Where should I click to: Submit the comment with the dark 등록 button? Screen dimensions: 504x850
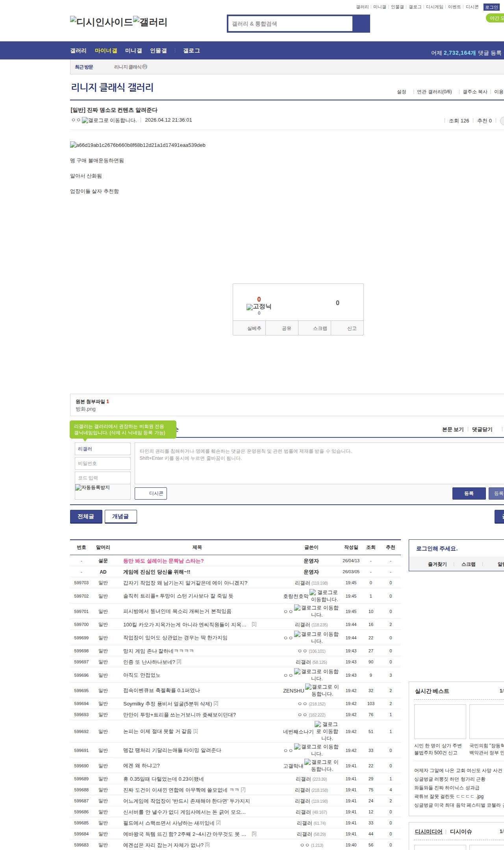[469, 493]
